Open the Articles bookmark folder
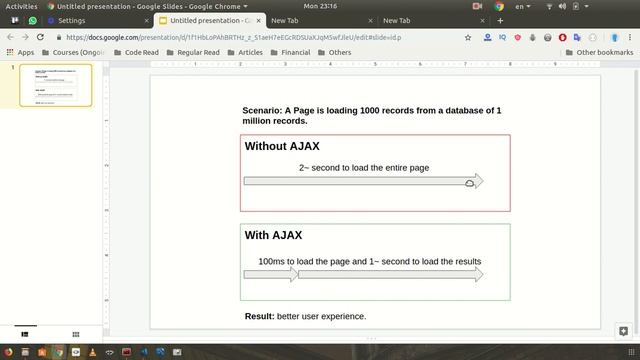The height and width of the screenshot is (360, 640). point(245,52)
